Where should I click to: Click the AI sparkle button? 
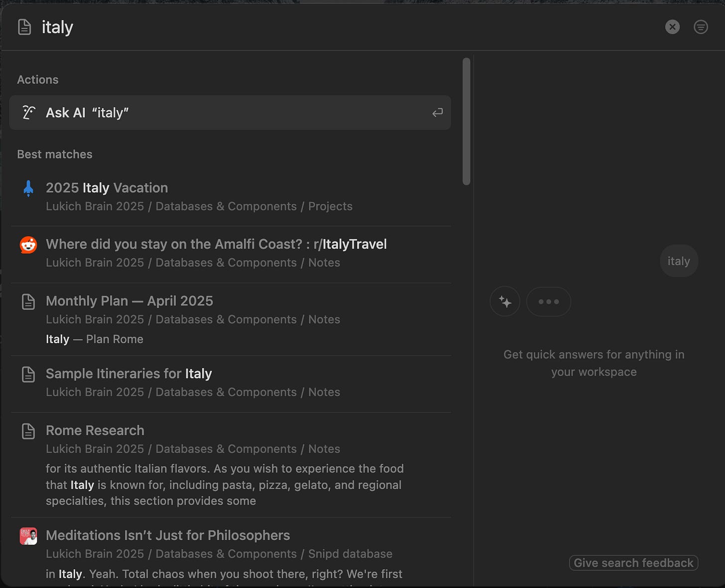[505, 302]
